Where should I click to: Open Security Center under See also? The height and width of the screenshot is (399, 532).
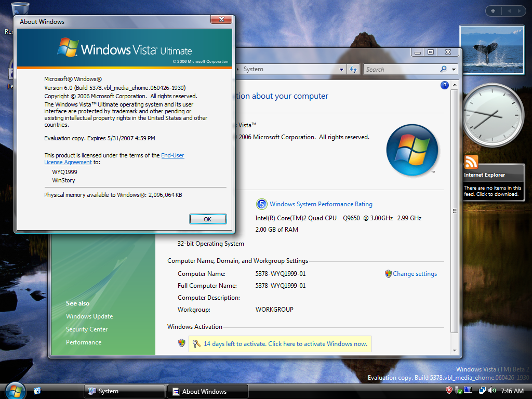[x=87, y=329]
